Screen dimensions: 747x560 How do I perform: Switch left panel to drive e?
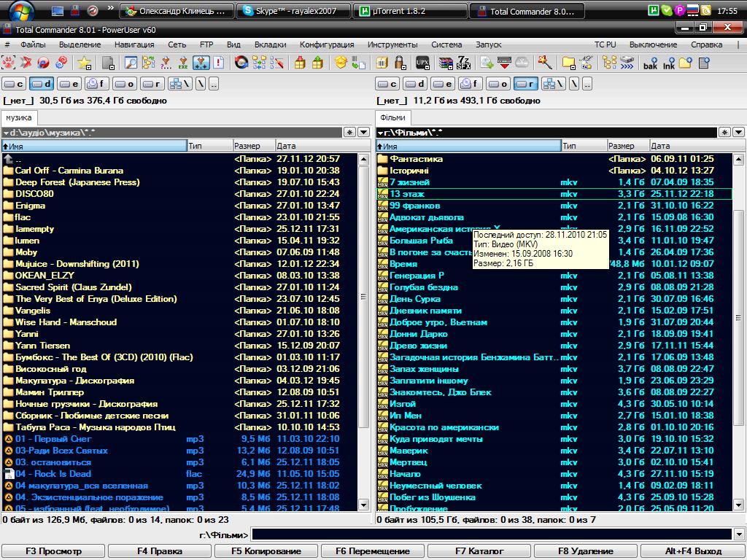tap(69, 85)
